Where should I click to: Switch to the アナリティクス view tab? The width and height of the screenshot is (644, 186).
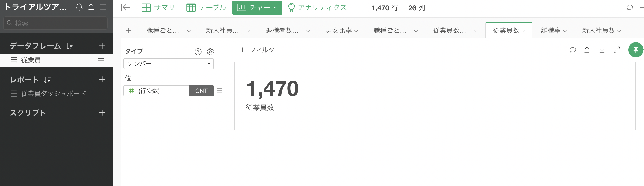[x=317, y=8]
